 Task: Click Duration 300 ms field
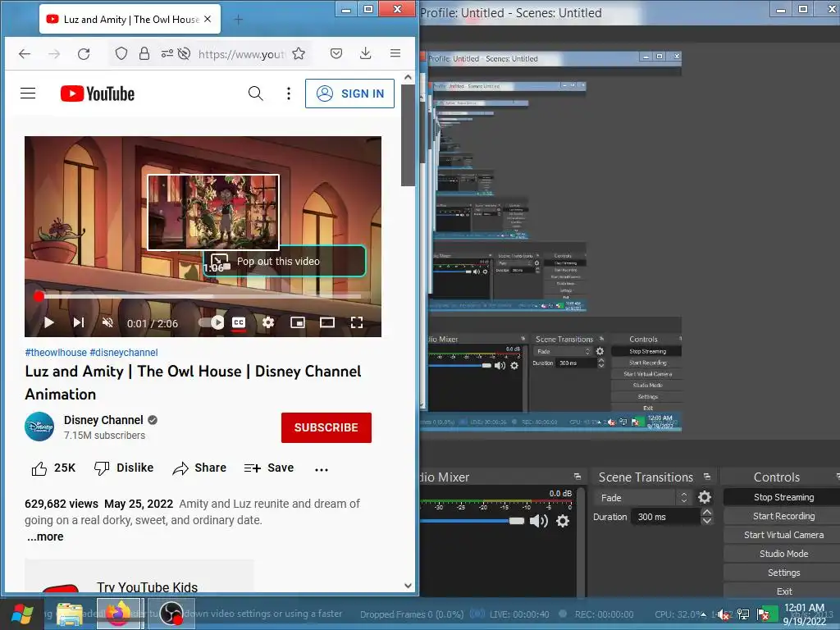click(666, 517)
